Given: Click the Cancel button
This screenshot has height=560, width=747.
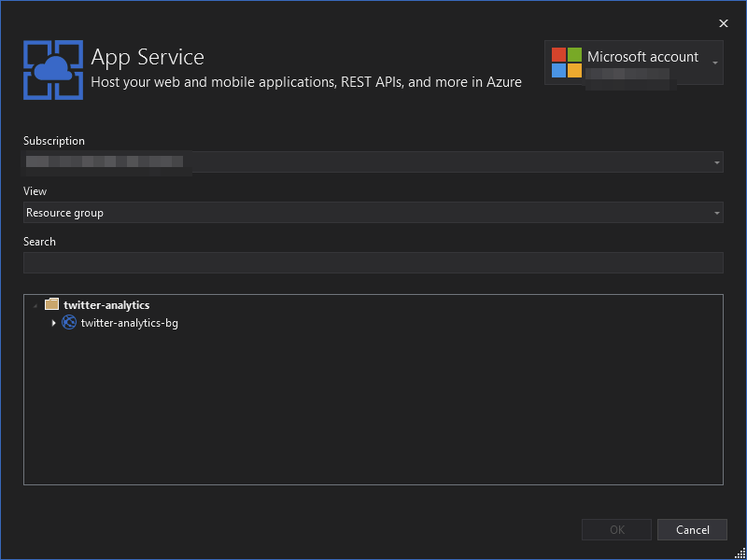Looking at the screenshot, I should click(x=692, y=529).
